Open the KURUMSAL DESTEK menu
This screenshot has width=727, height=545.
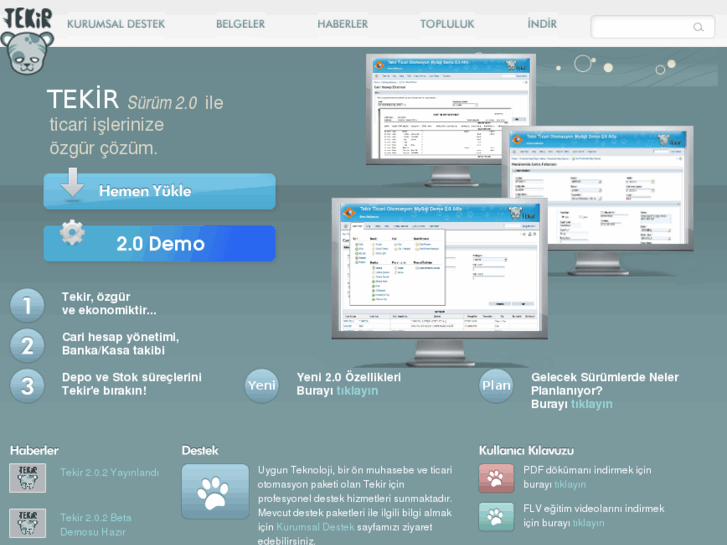[116, 24]
